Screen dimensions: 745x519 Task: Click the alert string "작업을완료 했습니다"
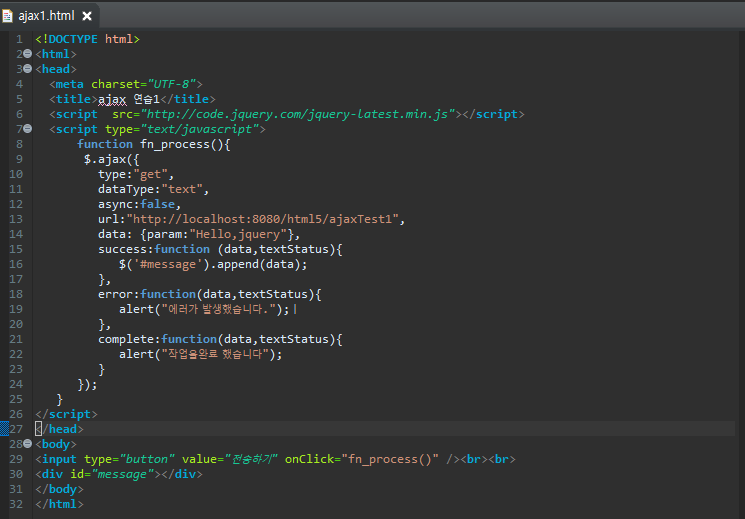(216, 354)
